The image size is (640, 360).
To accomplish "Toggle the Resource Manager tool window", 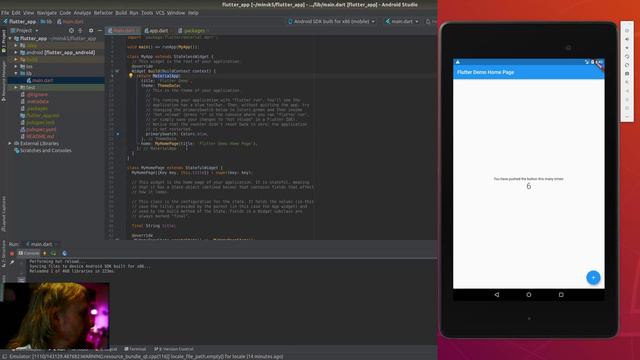I will (4, 80).
